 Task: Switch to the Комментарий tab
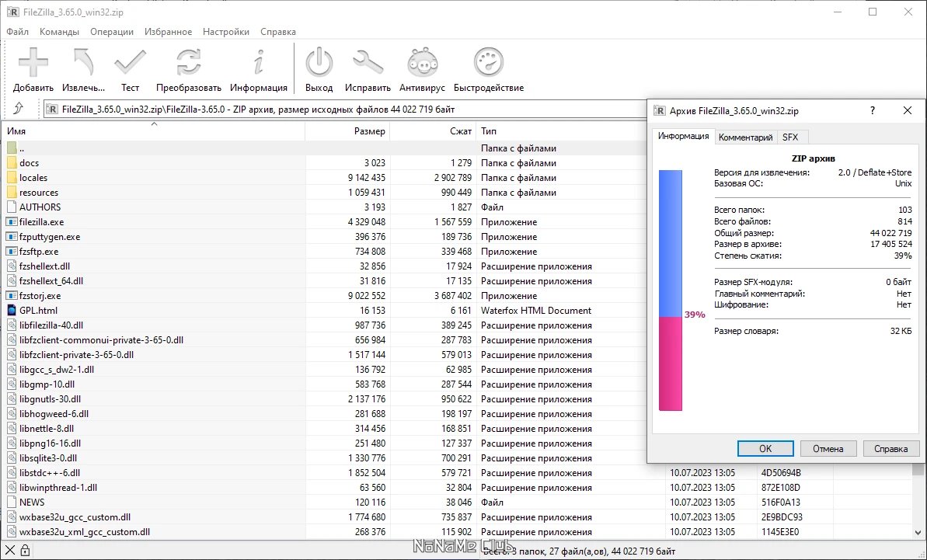(745, 137)
